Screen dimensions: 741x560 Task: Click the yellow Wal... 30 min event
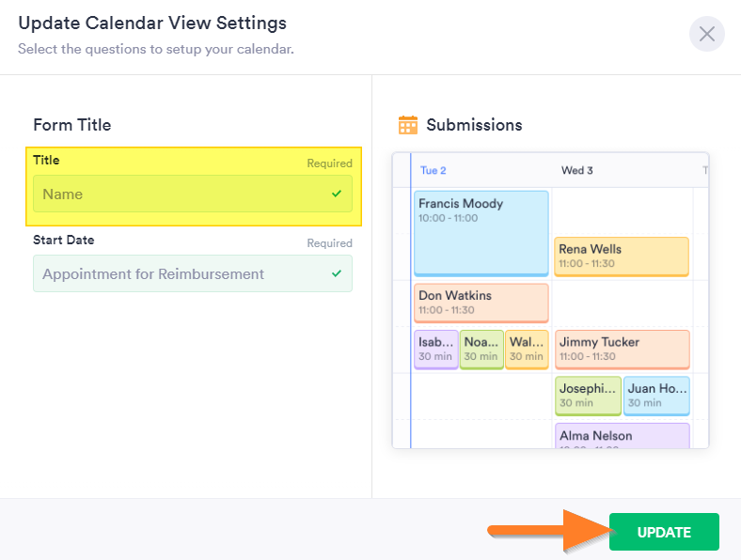tap(527, 350)
